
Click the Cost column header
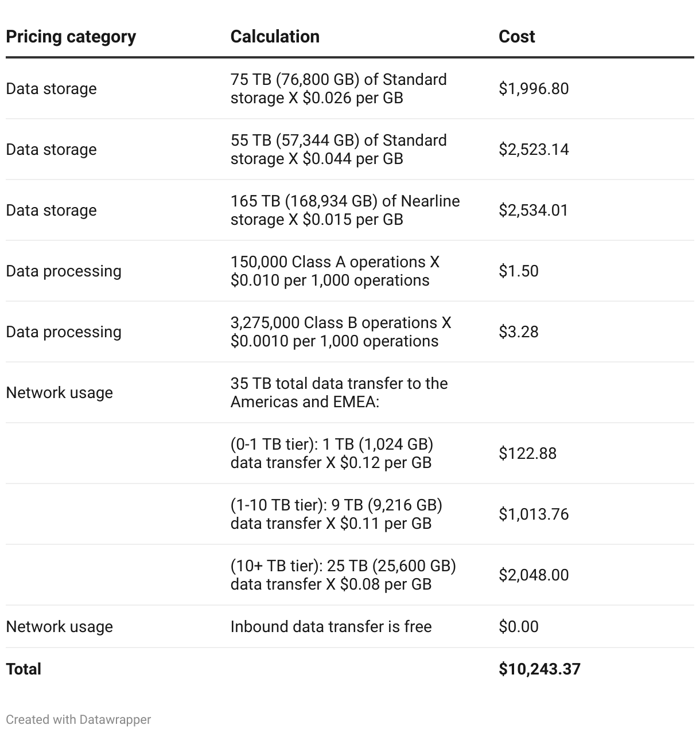pyautogui.click(x=516, y=37)
